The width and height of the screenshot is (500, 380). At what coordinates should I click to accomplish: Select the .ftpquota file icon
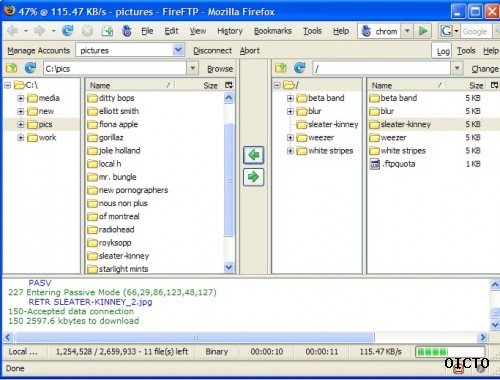coord(375,164)
